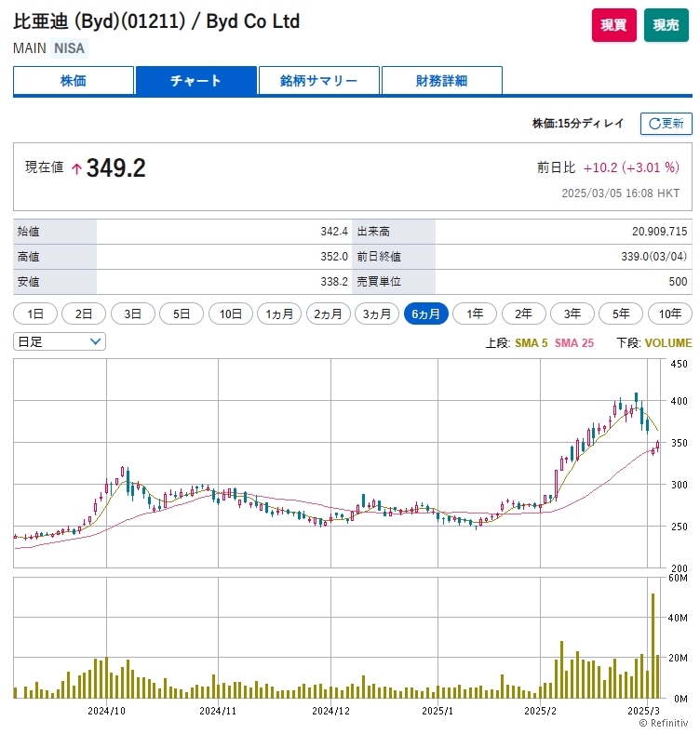Screen dimensions: 700x734
Task: Open the 財務詳細 tab
Action: (x=442, y=81)
